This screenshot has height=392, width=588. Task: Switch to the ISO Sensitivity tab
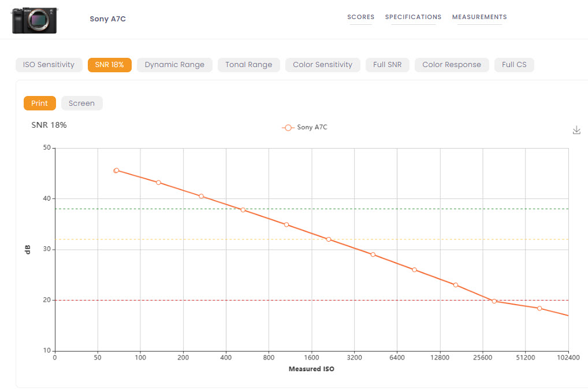(x=49, y=65)
